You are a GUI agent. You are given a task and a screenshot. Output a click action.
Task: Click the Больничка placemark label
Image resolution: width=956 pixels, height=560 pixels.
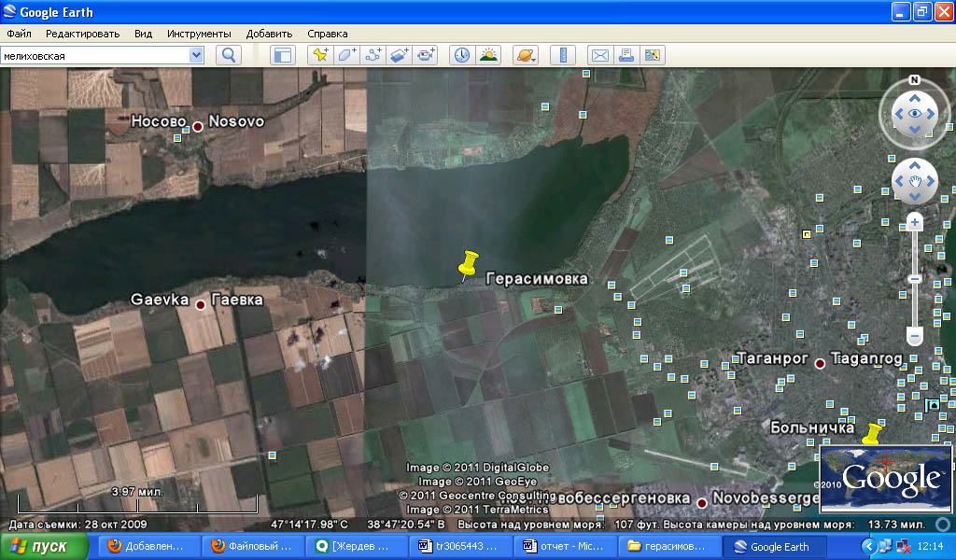pos(812,427)
